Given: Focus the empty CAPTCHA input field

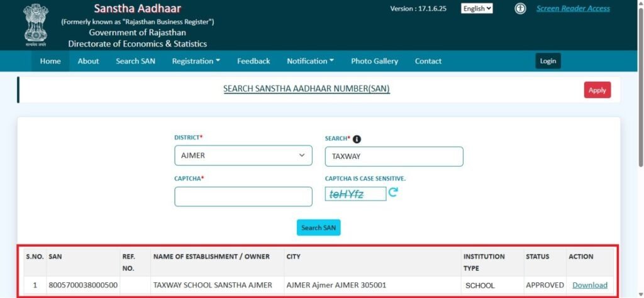Looking at the screenshot, I should pos(243,197).
